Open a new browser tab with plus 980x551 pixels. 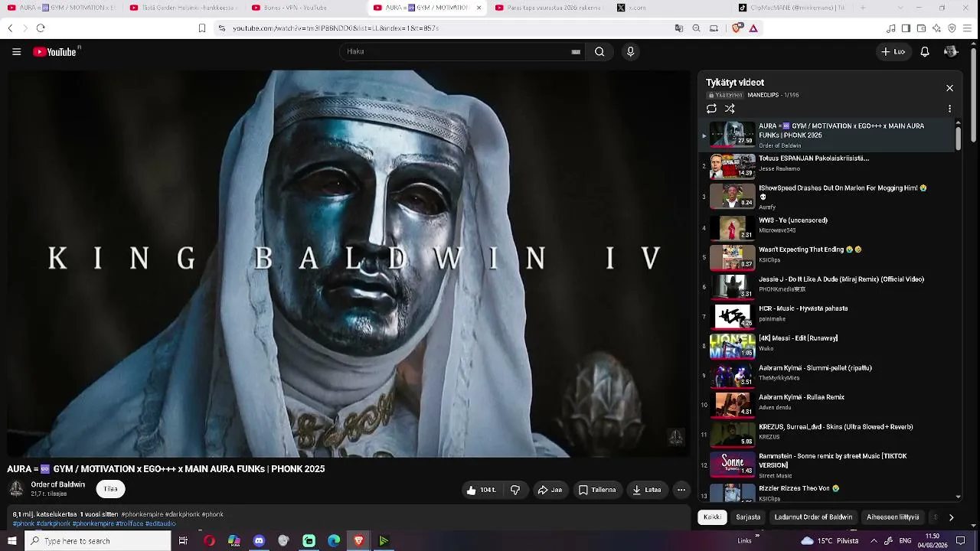pyautogui.click(x=863, y=8)
